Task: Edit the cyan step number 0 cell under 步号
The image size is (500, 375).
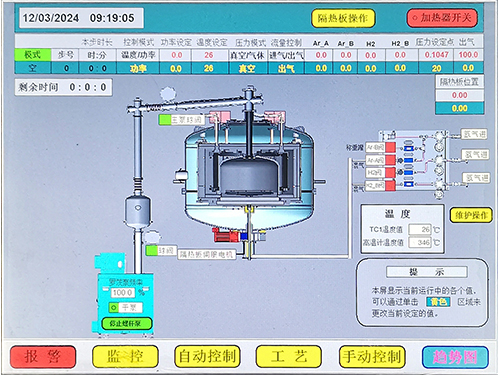Action: (66, 68)
